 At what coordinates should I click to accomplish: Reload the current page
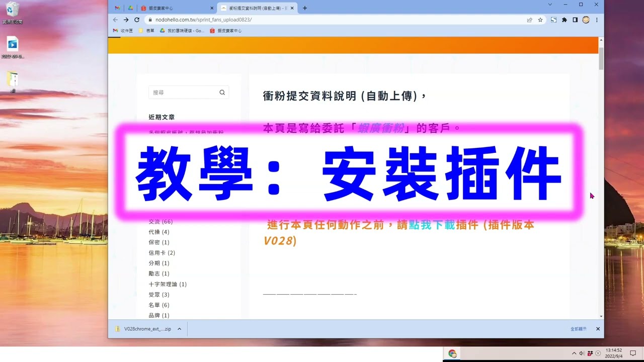(x=137, y=20)
